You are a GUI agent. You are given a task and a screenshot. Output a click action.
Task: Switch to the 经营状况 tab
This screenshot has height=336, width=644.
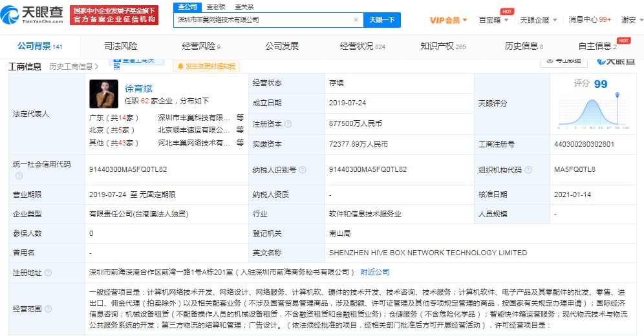click(x=363, y=47)
